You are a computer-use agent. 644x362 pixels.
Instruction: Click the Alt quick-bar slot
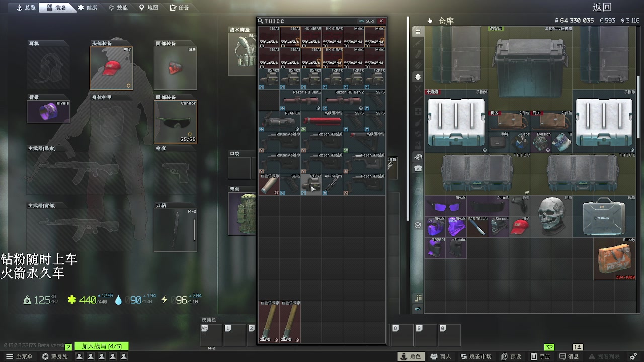pyautogui.click(x=211, y=335)
